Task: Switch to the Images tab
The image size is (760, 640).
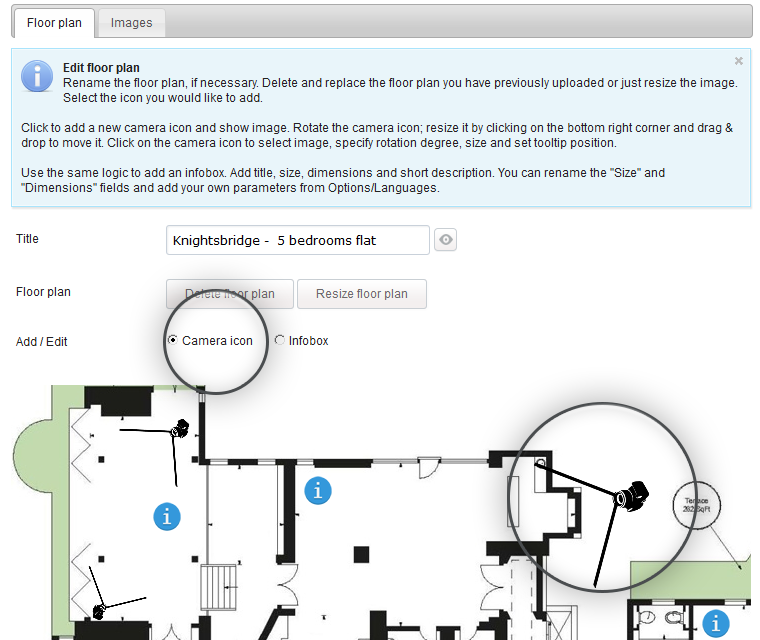Action: 131,23
